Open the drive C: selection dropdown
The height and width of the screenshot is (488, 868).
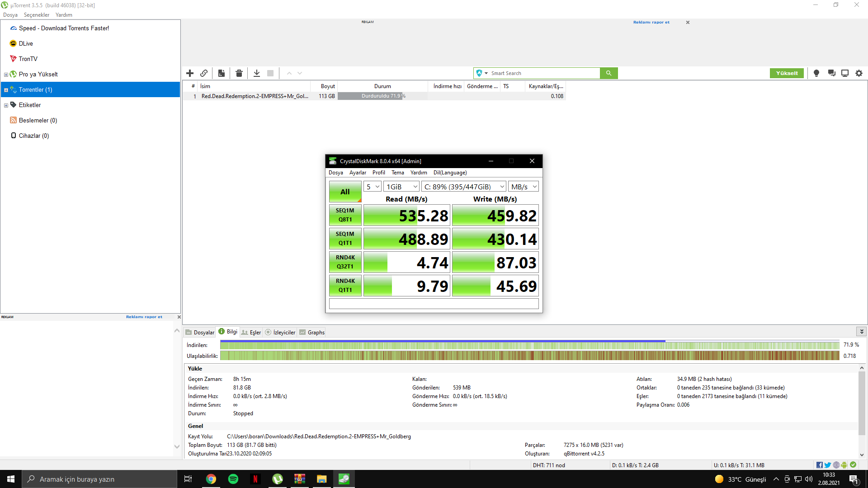click(463, 187)
